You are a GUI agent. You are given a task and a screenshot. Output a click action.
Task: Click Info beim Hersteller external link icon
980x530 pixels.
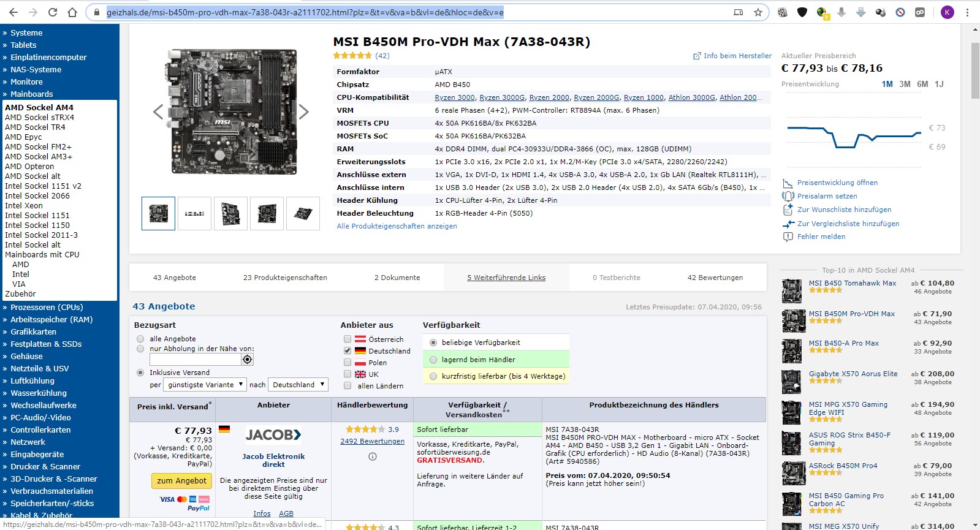[697, 56]
